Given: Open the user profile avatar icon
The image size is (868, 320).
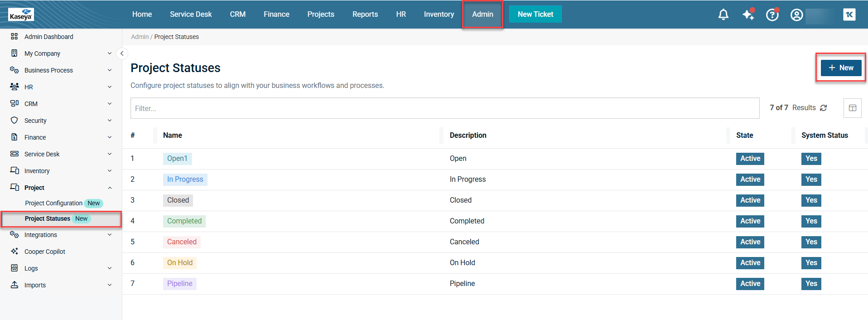Looking at the screenshot, I should [x=796, y=15].
